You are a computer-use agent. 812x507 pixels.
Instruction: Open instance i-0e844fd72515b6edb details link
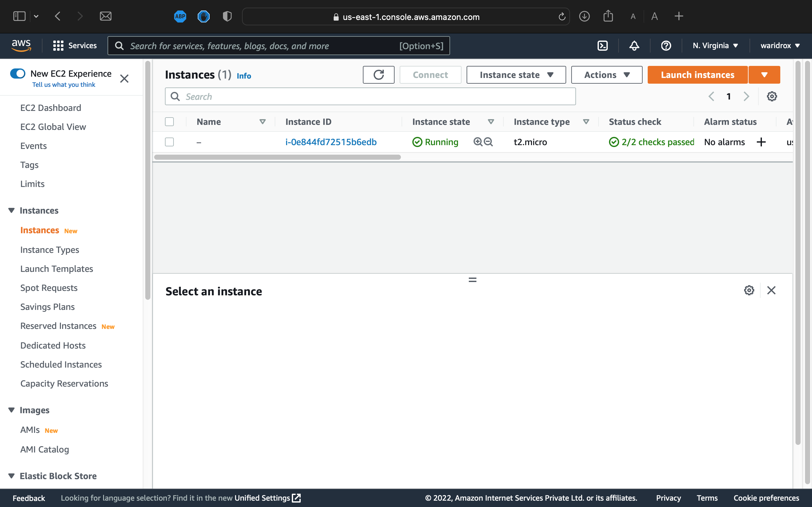(331, 142)
